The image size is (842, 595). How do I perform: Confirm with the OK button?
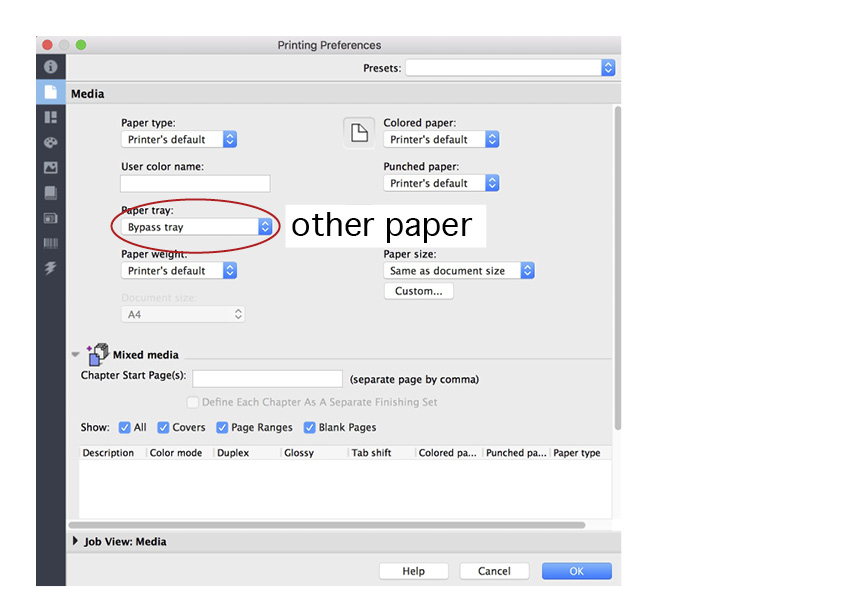577,571
